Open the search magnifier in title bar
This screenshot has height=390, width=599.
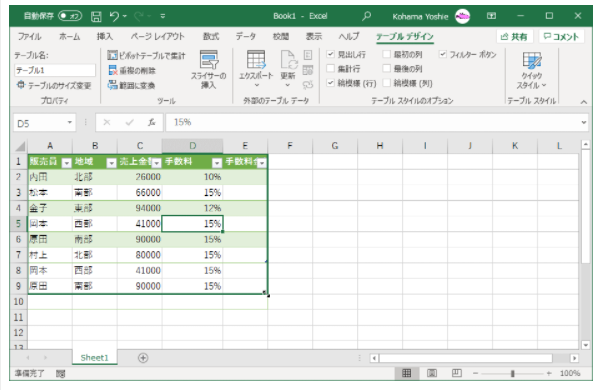(x=366, y=16)
